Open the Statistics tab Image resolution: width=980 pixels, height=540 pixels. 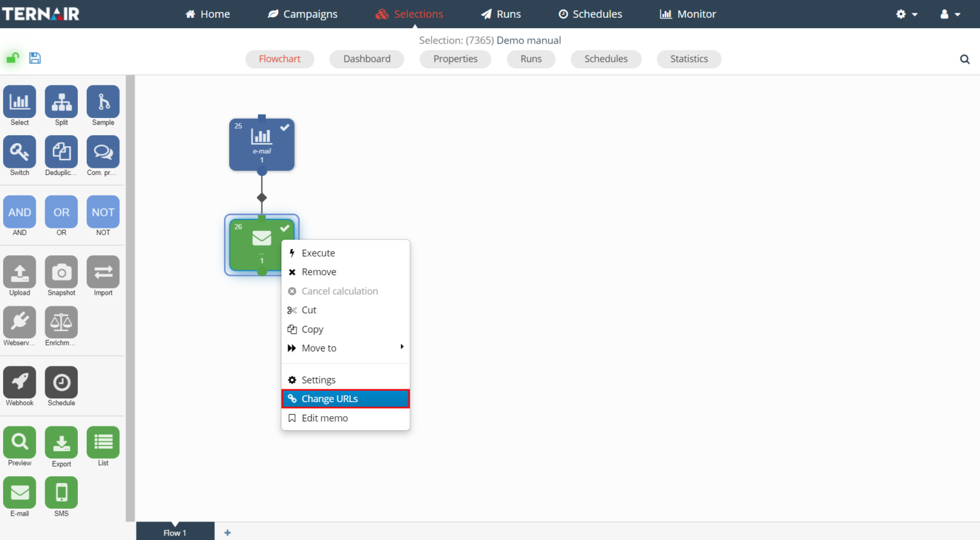pos(689,59)
